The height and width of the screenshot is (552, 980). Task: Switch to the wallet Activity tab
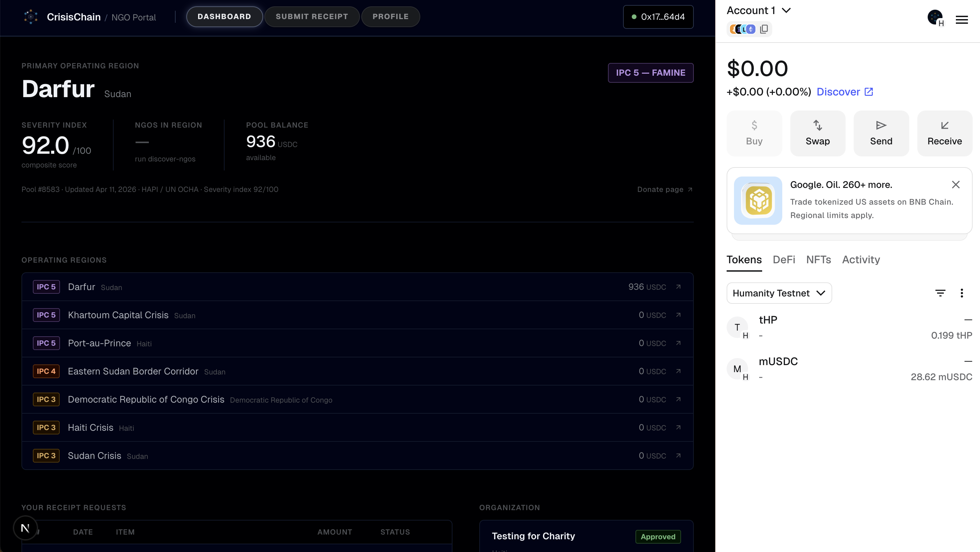pyautogui.click(x=861, y=260)
